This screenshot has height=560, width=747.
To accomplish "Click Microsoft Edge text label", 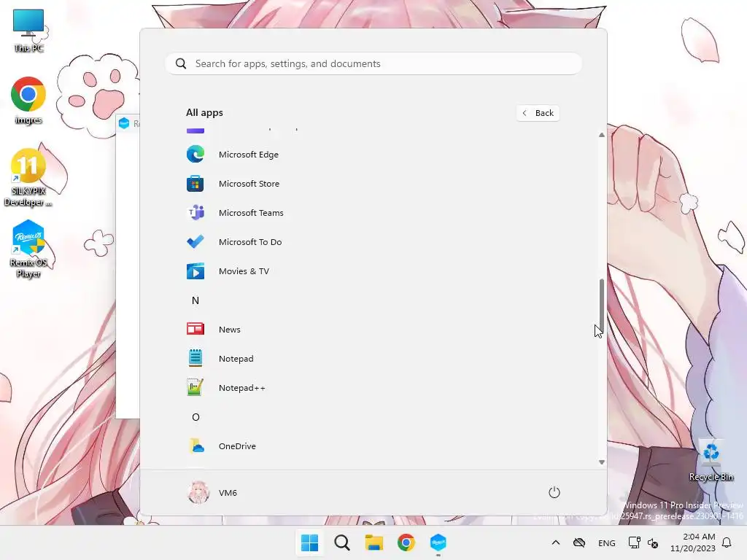I will (249, 155).
